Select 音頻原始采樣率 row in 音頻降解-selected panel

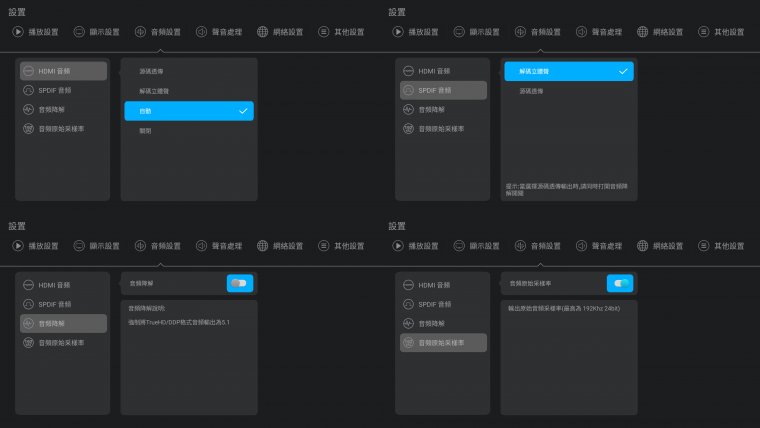point(63,343)
